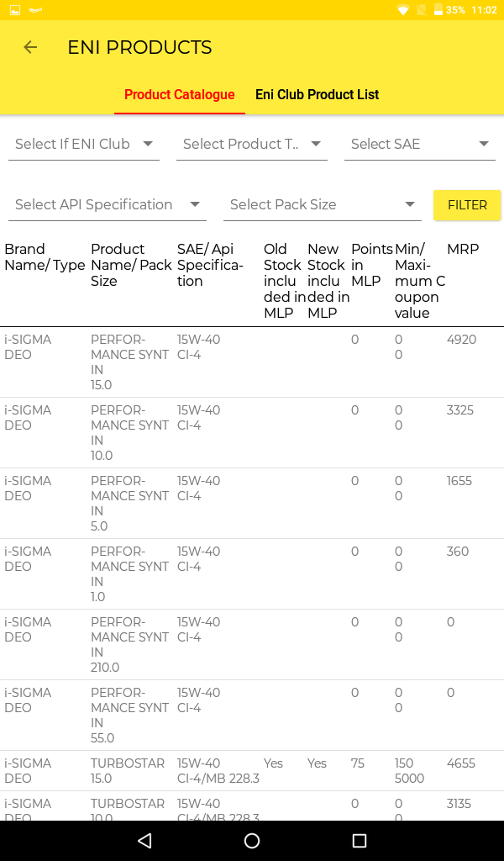Tap the battery icon in status bar
The image size is (504, 861).
pyautogui.click(x=438, y=10)
